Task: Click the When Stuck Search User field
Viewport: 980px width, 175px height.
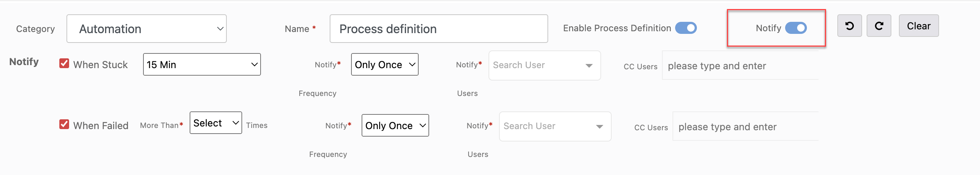Action: (544, 65)
